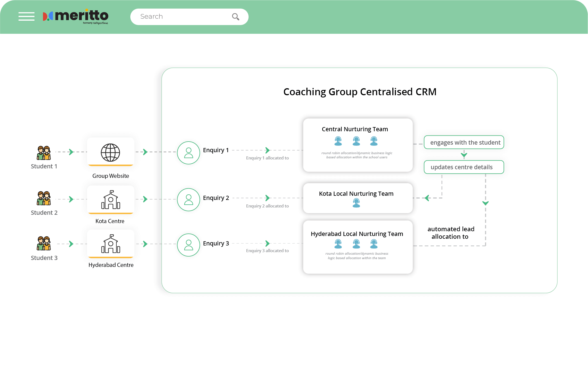Click the search magnifier icon
This screenshot has height=370, width=588.
pyautogui.click(x=236, y=16)
